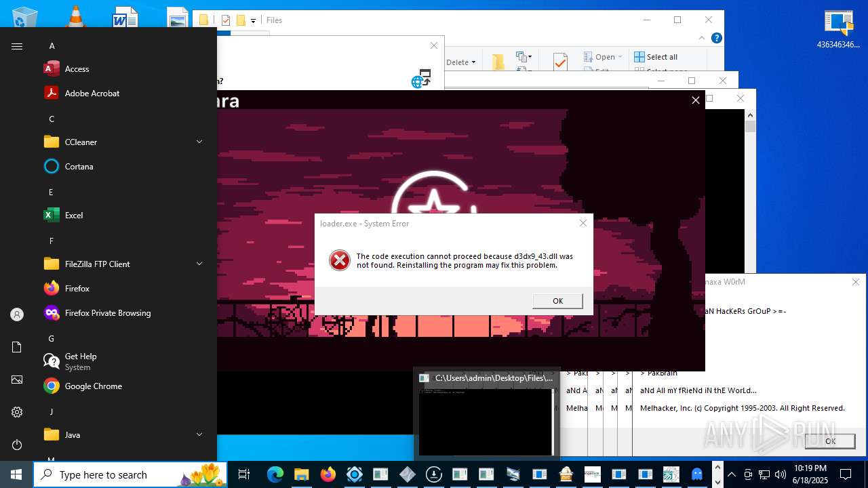Select 436346346 desktop shortcut icon
868x488 pixels.
(839, 28)
